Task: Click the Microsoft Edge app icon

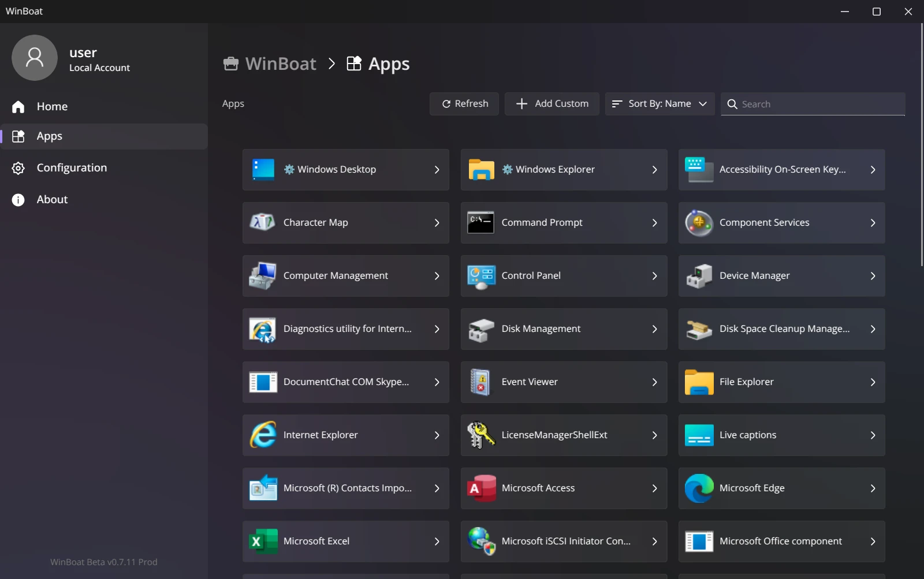Action: [699, 488]
